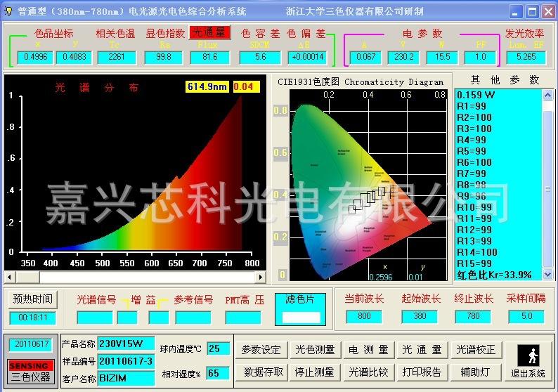This screenshot has width=558, height=392.
Task: Click the 打印报告 print report button
Action: pos(422,372)
